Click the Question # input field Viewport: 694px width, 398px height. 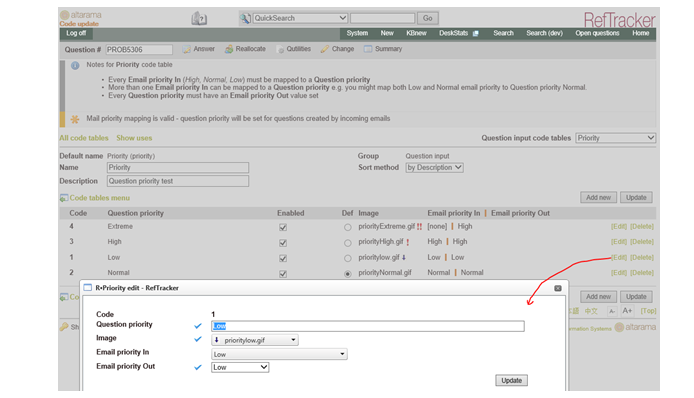(x=139, y=50)
